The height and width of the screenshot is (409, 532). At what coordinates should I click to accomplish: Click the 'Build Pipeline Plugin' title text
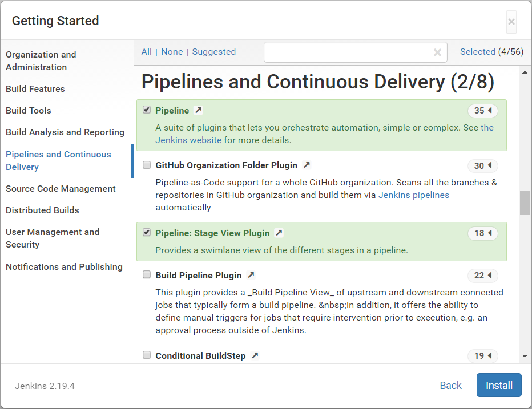coord(199,276)
